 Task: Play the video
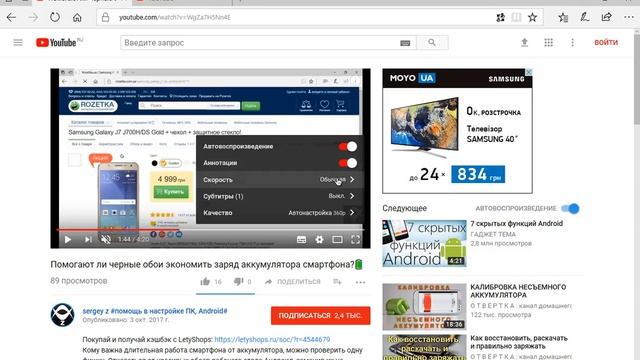tap(68, 240)
